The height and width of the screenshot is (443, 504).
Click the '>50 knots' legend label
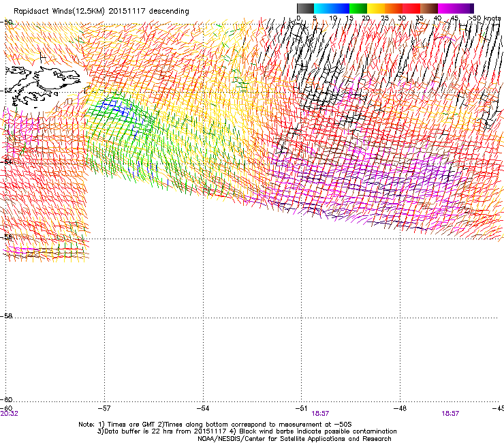pos(484,18)
